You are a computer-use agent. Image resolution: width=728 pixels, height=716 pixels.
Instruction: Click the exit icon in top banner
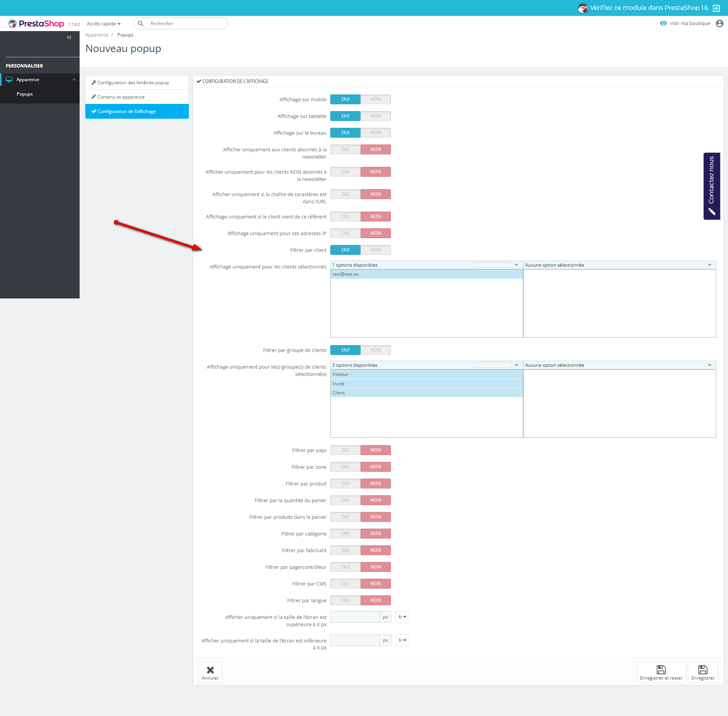pos(716,8)
